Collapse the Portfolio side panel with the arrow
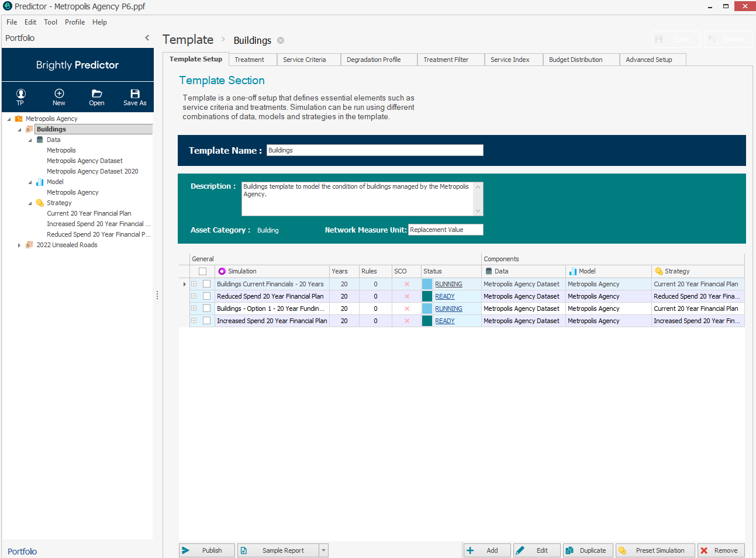Screen dimensions: 756x558 pyautogui.click(x=147, y=37)
